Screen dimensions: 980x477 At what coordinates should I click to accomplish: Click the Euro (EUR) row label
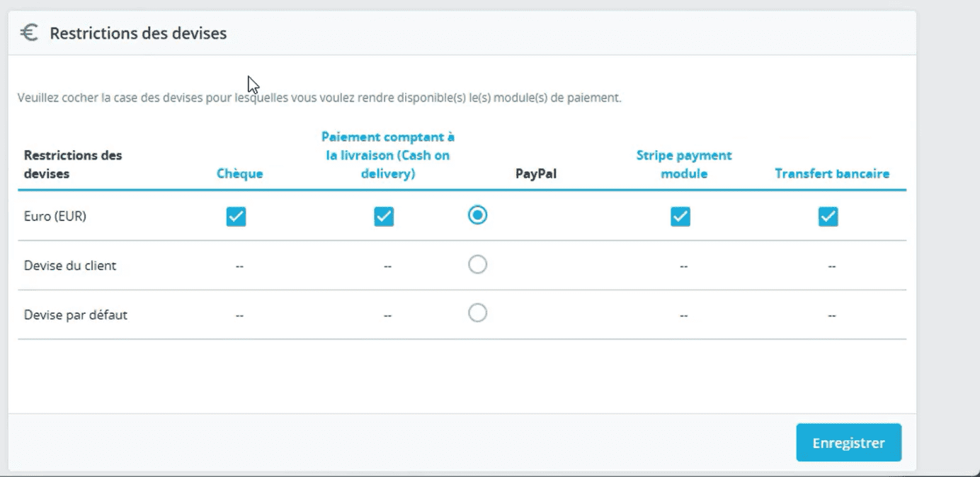coord(55,216)
